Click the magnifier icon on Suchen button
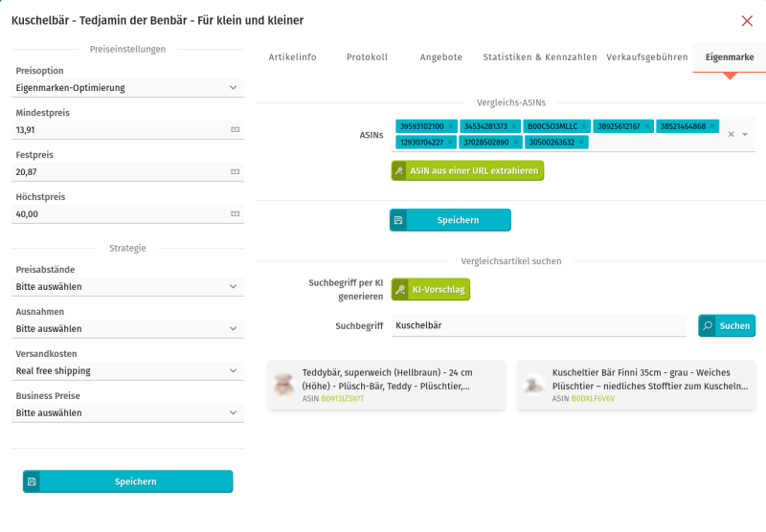 (708, 325)
